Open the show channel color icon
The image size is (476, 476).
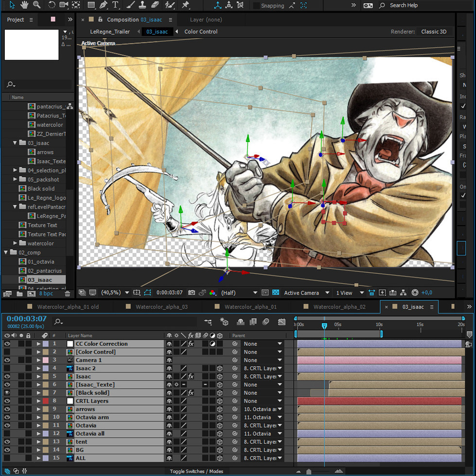[212, 293]
